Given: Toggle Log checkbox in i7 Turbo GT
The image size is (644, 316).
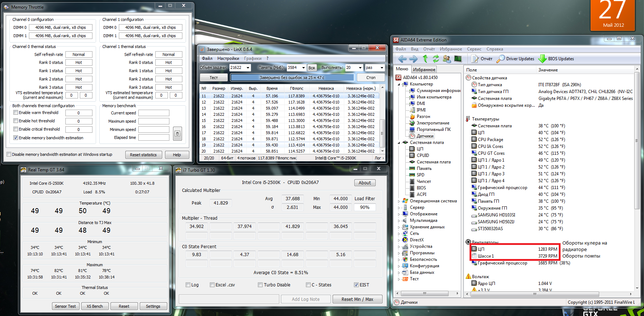Looking at the screenshot, I should 188,285.
